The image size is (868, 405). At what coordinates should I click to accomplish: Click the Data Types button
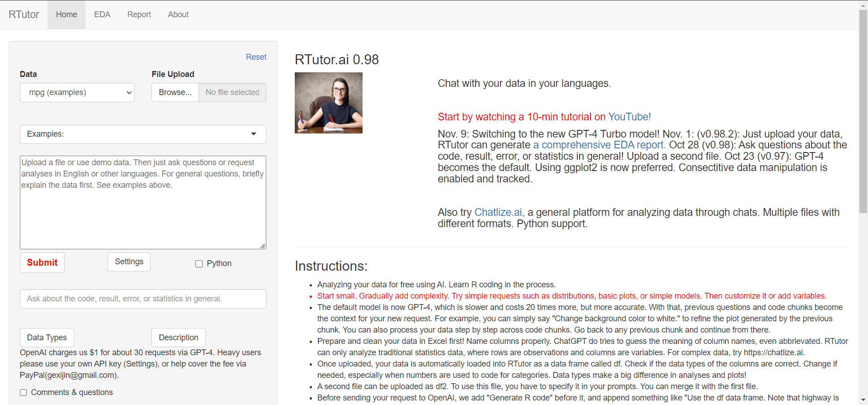click(x=47, y=338)
